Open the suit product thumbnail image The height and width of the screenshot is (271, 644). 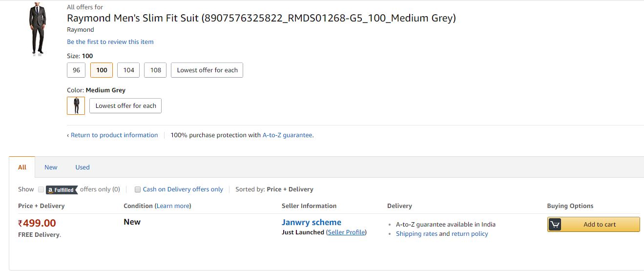click(38, 28)
